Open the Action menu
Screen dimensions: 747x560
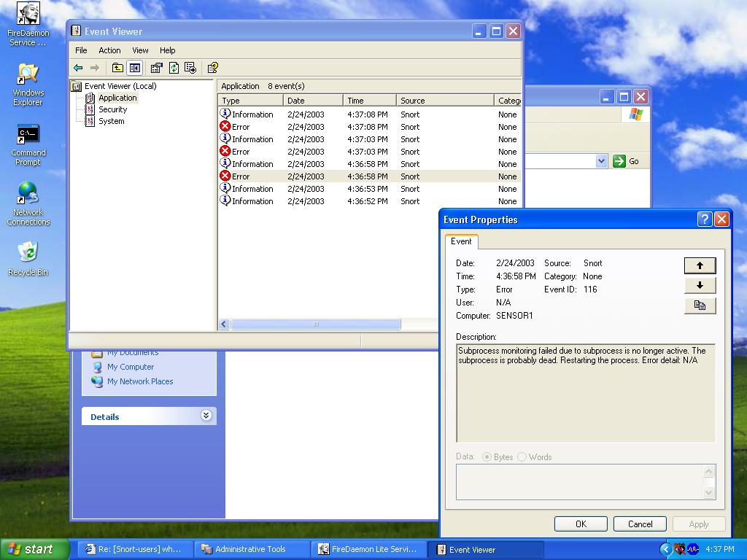(109, 50)
